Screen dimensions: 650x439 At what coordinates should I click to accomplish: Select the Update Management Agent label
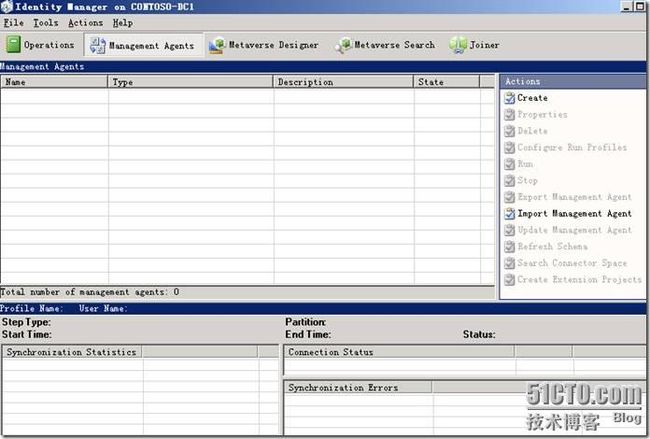coord(575,230)
